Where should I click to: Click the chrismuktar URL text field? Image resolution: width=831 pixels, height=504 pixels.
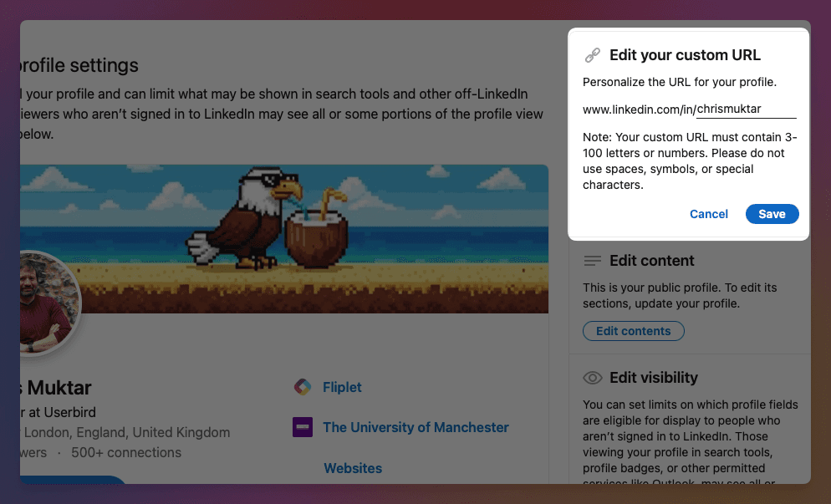744,108
